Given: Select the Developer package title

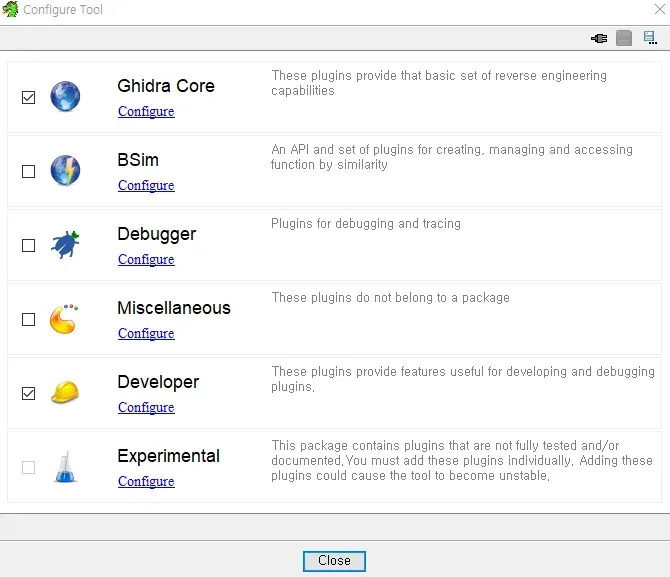Looking at the screenshot, I should coord(158,382).
